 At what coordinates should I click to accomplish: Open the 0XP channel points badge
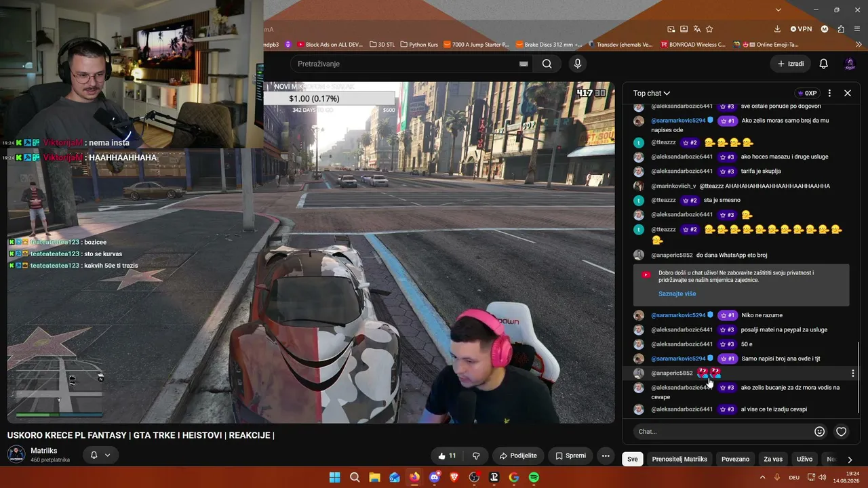tap(806, 93)
